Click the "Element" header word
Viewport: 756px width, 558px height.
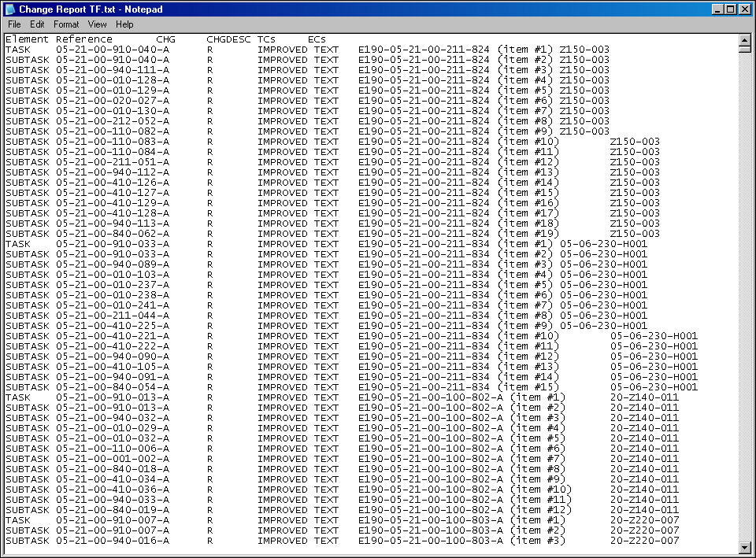pos(27,39)
